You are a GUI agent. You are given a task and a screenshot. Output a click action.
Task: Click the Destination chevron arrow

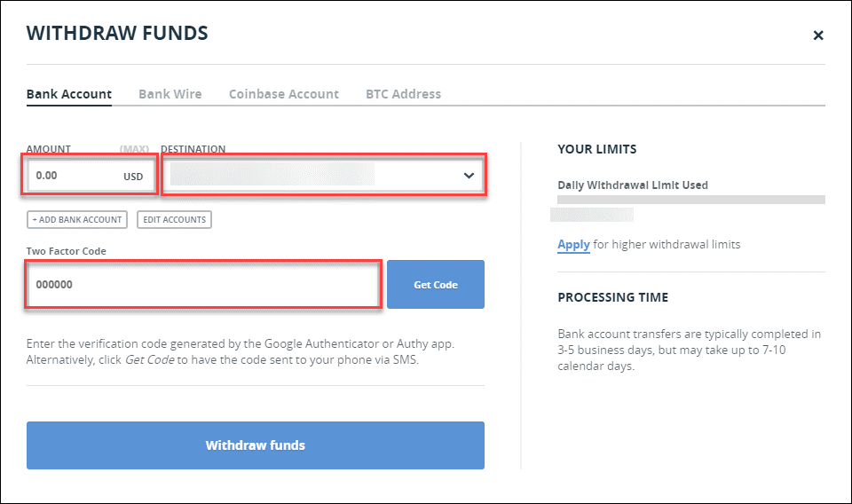click(x=469, y=176)
